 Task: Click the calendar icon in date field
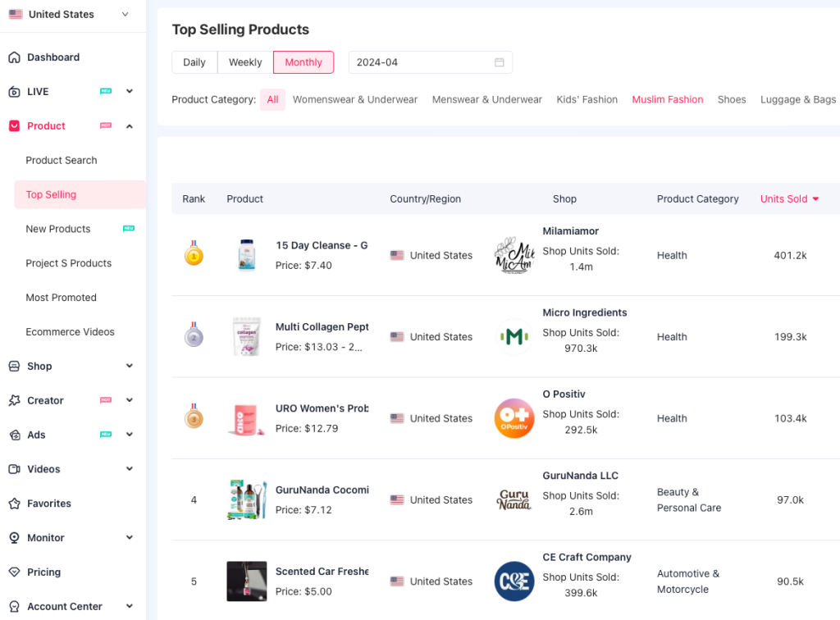[499, 62]
